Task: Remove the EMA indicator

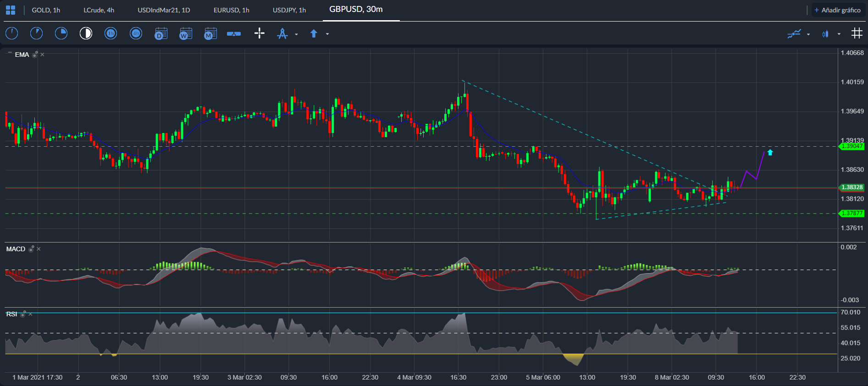Action: tap(42, 55)
